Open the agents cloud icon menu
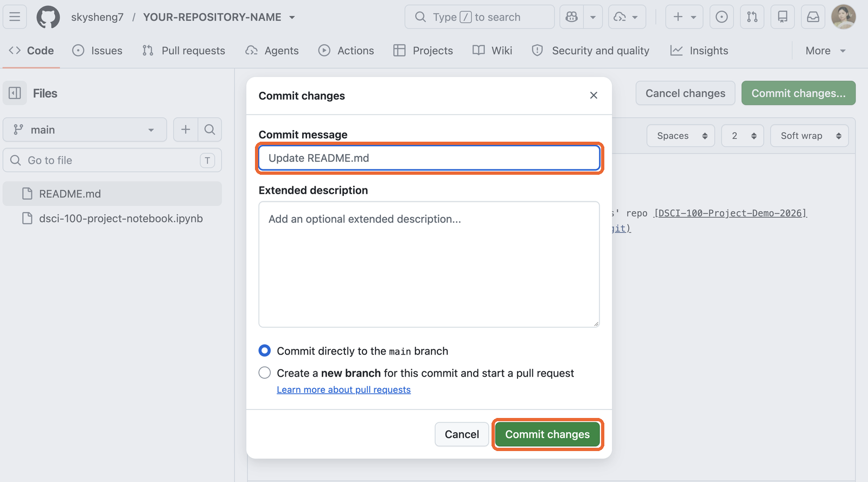The width and height of the screenshot is (868, 482). click(x=627, y=17)
